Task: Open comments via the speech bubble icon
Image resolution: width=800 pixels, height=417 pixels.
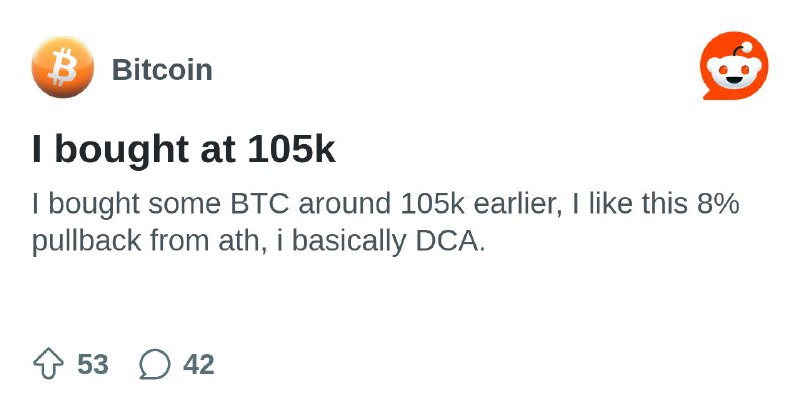Action: click(x=155, y=364)
